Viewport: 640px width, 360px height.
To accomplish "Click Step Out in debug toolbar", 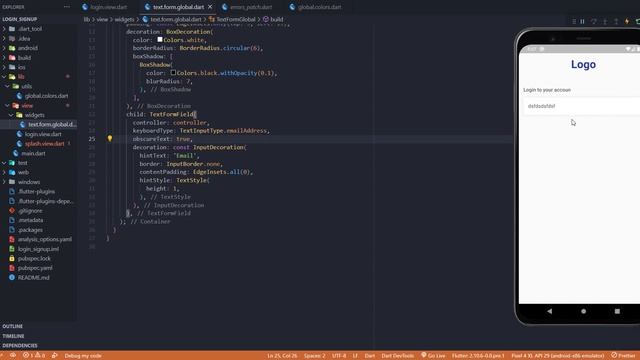I will [616, 21].
